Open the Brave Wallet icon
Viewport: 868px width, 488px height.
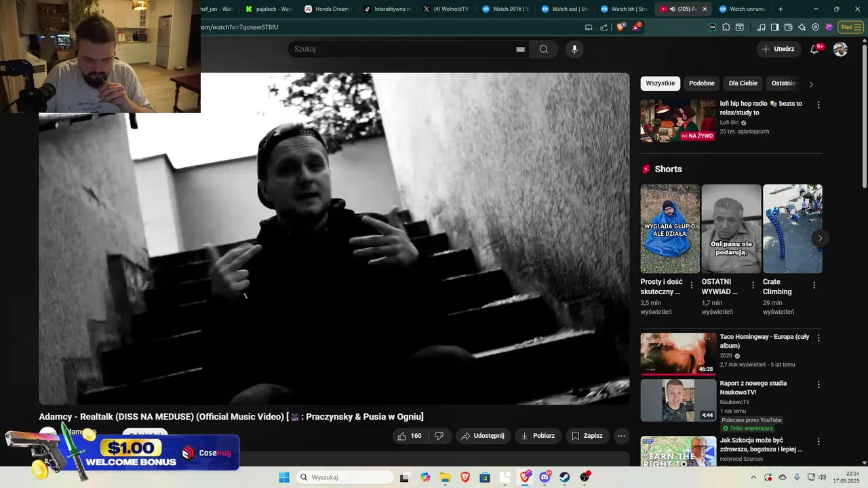788,27
